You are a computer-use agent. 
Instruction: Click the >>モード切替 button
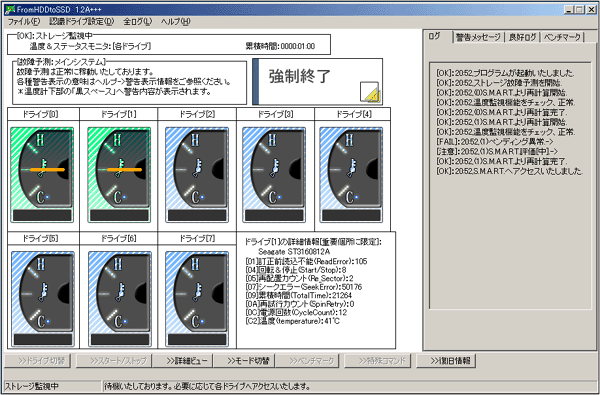pos(244,361)
